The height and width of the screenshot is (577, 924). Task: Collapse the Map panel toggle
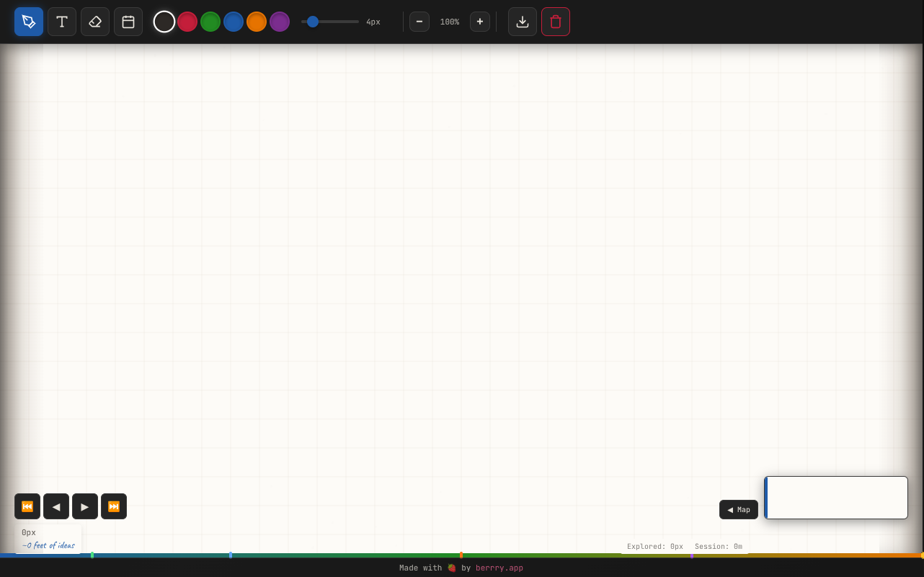pyautogui.click(x=739, y=509)
